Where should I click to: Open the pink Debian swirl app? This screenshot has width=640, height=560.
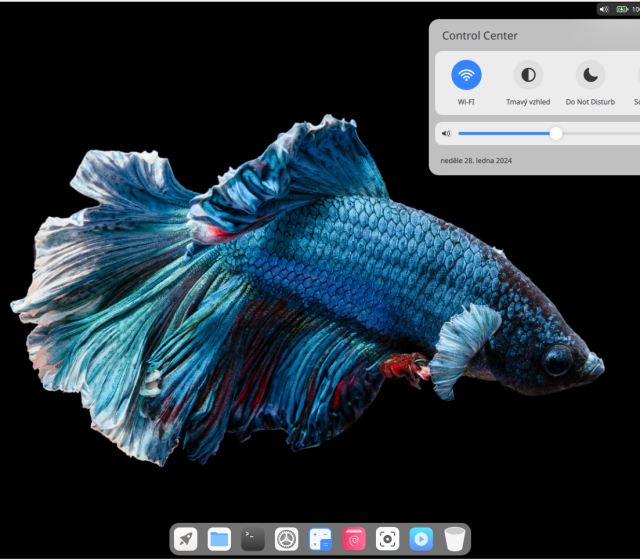click(x=354, y=539)
